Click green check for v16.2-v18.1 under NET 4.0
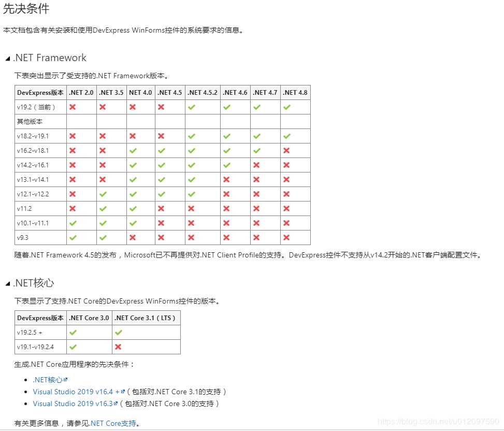 coord(133,150)
